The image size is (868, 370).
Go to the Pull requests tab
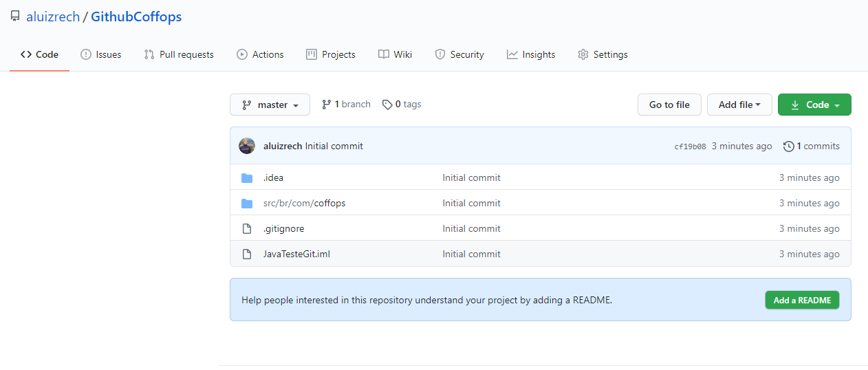(179, 54)
